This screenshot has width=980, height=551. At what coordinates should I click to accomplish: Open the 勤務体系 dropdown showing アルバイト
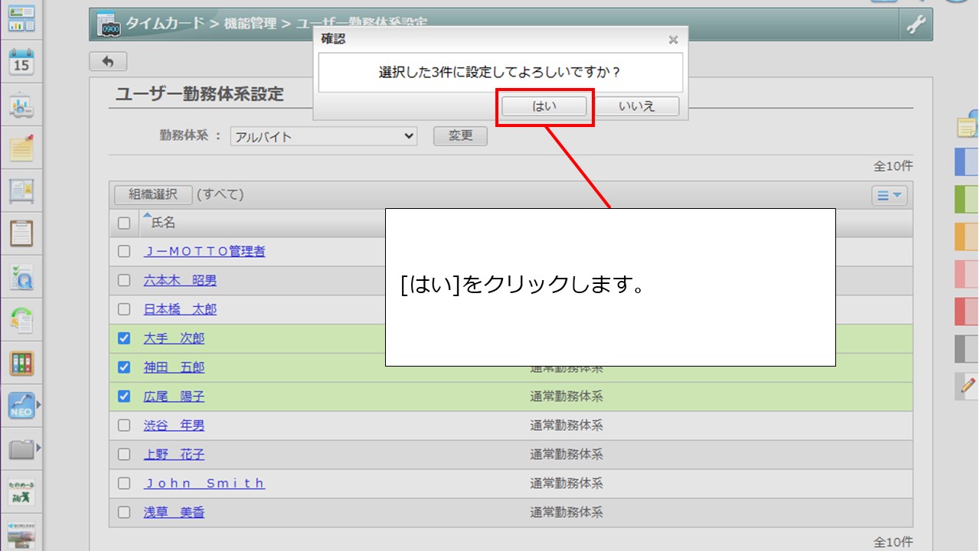coord(323,136)
